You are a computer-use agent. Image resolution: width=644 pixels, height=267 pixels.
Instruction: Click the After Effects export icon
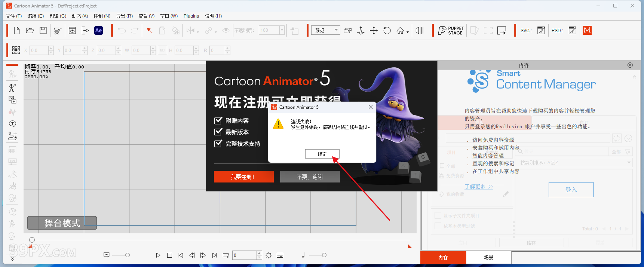click(x=98, y=31)
